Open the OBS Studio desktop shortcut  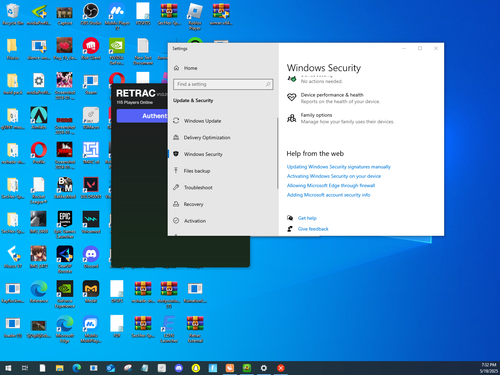click(x=91, y=14)
